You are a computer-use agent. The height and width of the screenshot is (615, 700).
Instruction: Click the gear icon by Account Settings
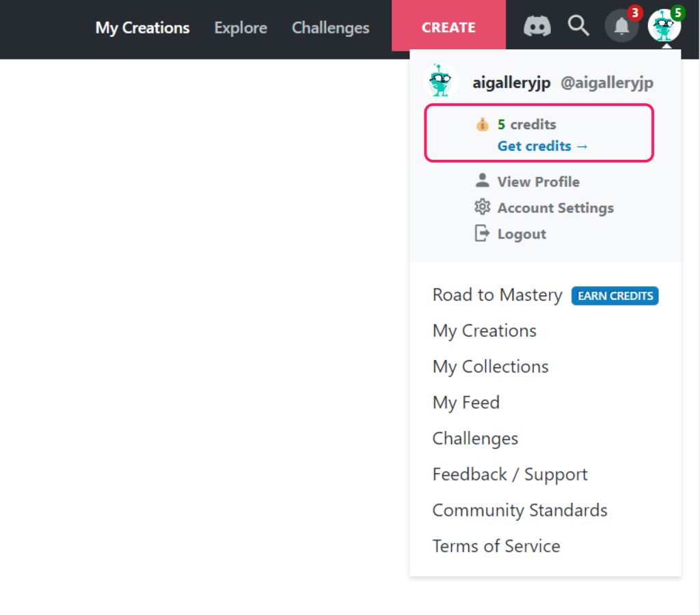(482, 207)
